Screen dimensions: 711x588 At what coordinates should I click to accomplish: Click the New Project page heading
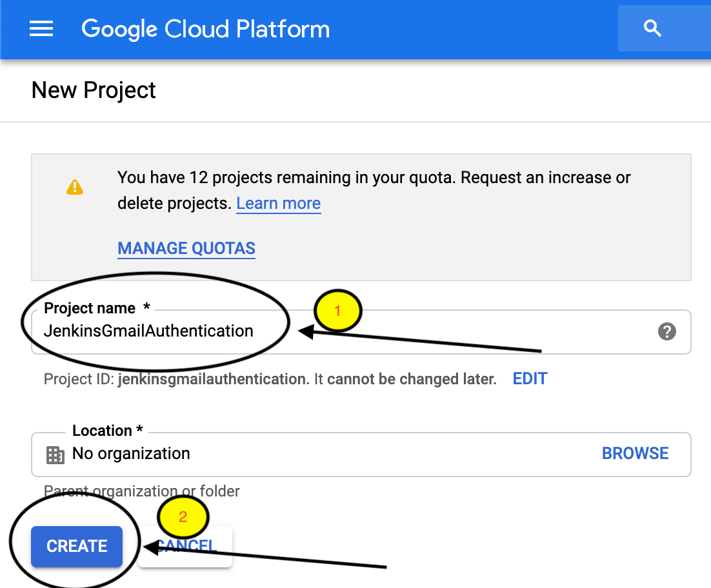coord(94,90)
